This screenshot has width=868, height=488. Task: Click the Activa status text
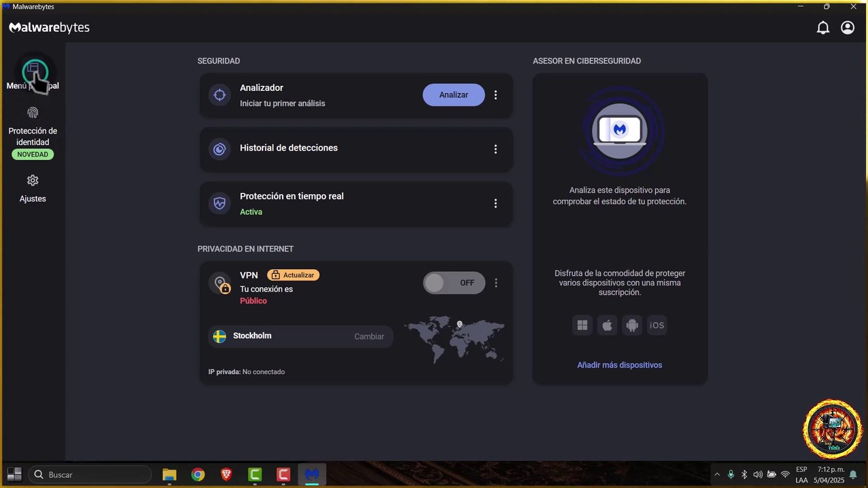pos(251,211)
